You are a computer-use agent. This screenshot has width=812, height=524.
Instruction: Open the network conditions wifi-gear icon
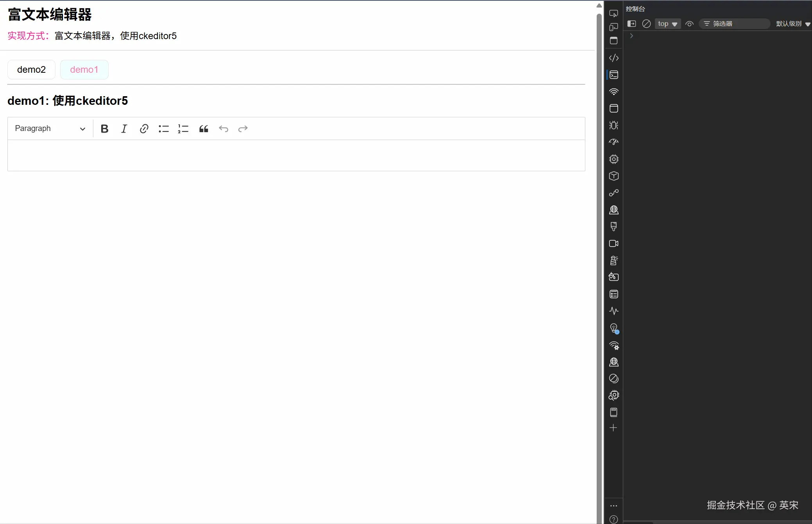pos(613,345)
